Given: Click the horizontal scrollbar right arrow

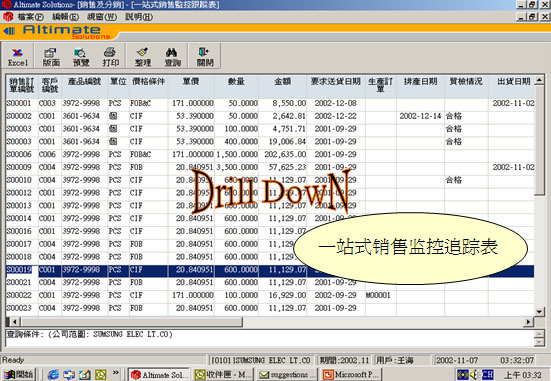Looking at the screenshot, I should click(528, 322).
